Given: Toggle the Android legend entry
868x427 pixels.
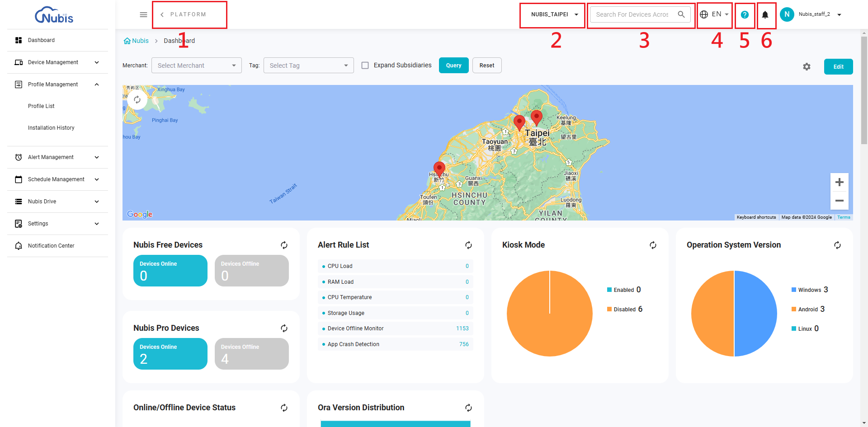Looking at the screenshot, I should [x=808, y=309].
